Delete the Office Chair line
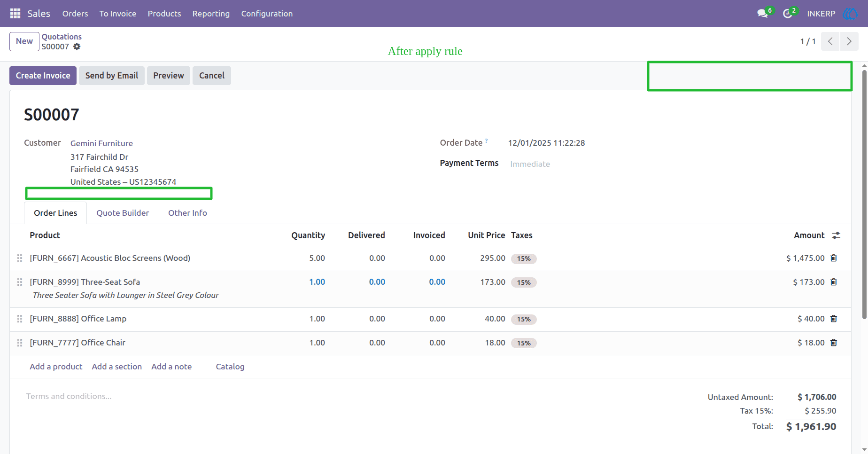 834,343
